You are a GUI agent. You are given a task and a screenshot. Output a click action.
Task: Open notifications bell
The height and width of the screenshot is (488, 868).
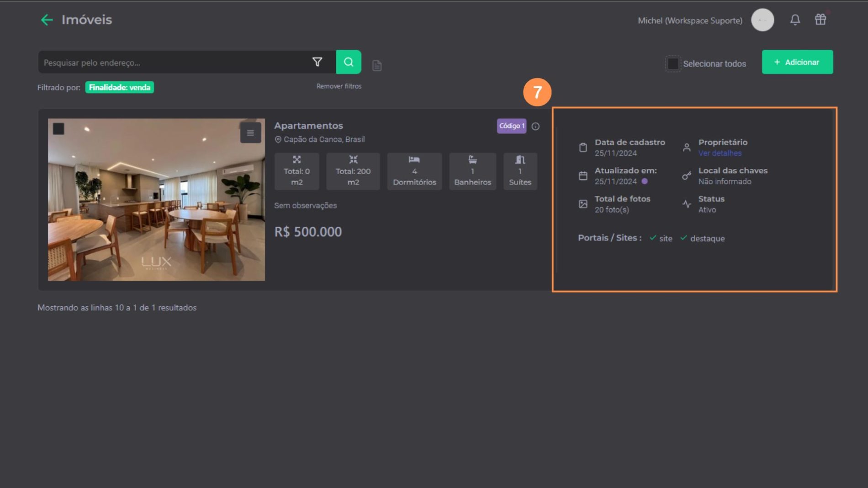point(795,20)
